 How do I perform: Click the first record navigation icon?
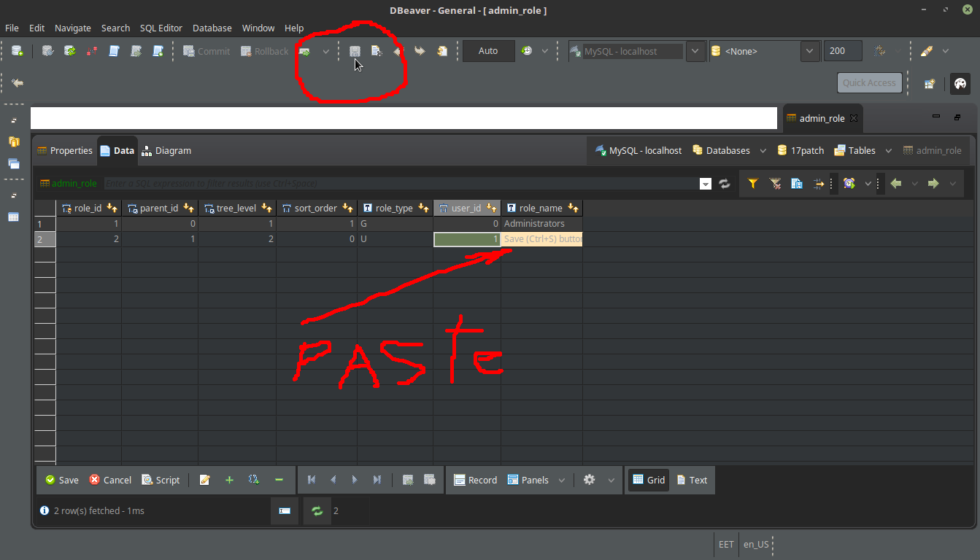[x=312, y=480]
